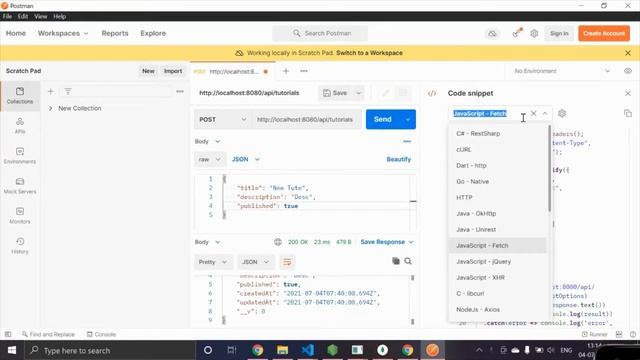Close the Code snippet panel

coord(628,93)
